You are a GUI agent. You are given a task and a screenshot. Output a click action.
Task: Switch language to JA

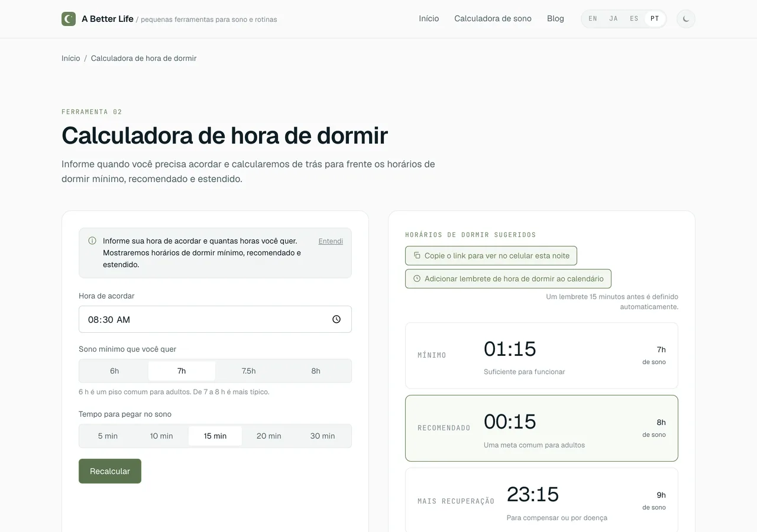(x=613, y=19)
